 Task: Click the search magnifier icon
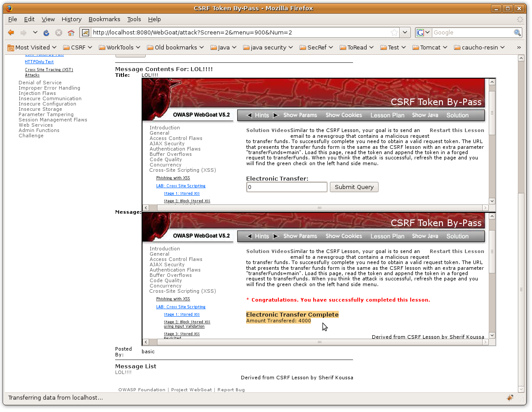pyautogui.click(x=517, y=33)
